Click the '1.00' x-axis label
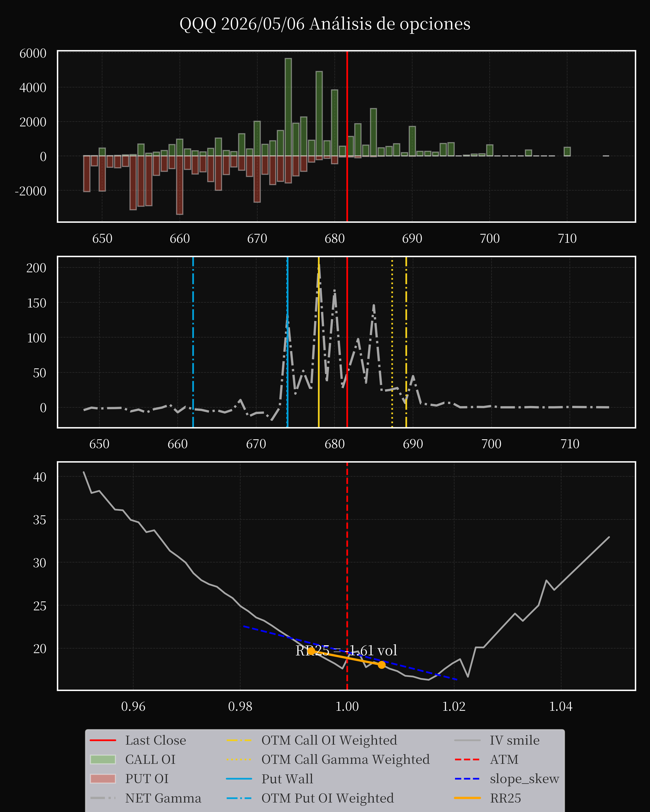This screenshot has width=650, height=812. click(x=347, y=706)
